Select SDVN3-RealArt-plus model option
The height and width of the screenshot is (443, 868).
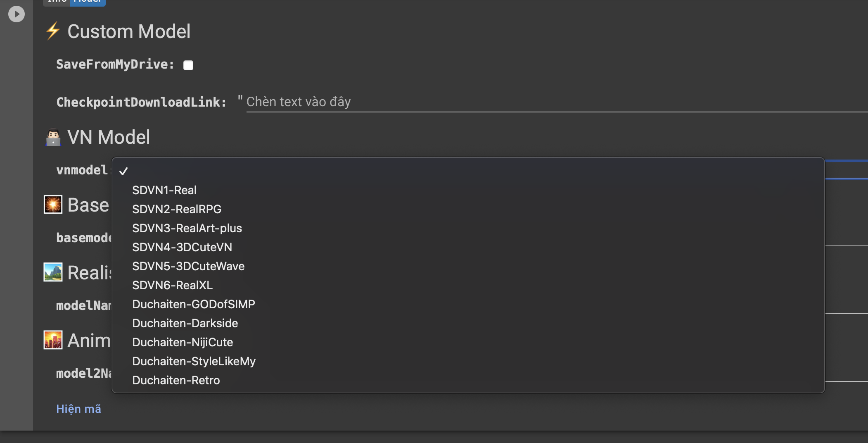click(187, 228)
